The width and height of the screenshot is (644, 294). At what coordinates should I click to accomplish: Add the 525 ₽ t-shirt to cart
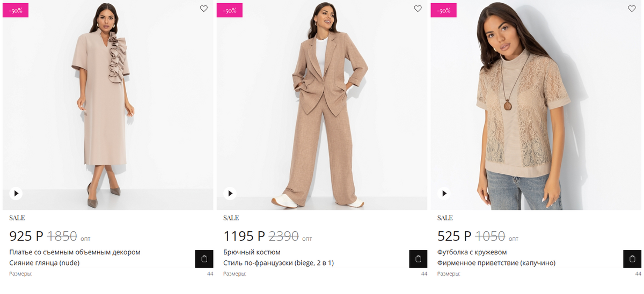632,259
